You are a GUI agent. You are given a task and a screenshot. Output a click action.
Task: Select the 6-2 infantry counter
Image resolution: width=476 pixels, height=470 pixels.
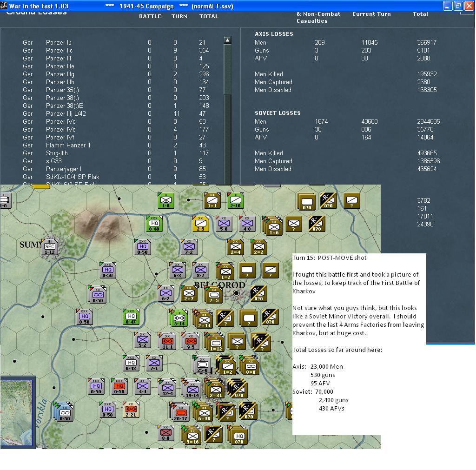[x=166, y=294]
